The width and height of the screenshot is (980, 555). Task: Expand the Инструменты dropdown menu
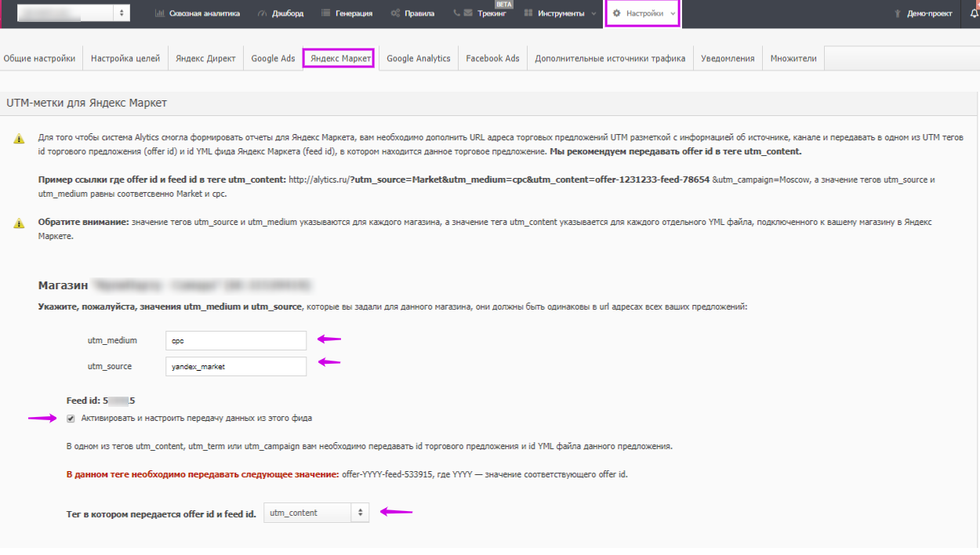click(560, 13)
